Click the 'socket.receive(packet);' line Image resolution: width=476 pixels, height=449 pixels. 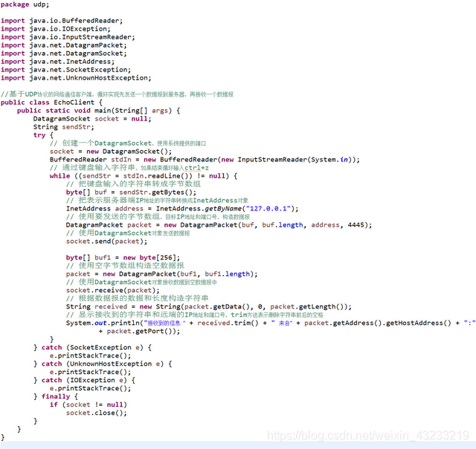pyautogui.click(x=112, y=291)
